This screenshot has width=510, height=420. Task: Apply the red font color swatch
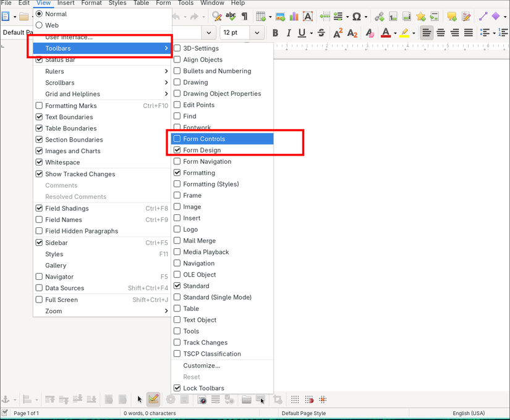(x=386, y=33)
